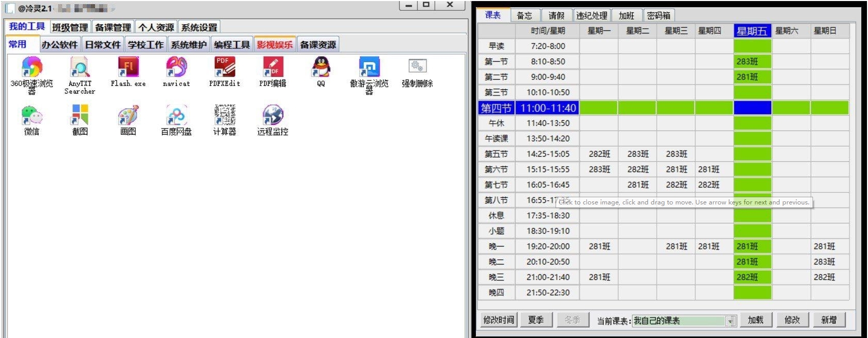This screenshot has height=338, width=868.
Task: Launch the 画图 paint shortcut
Action: pos(128,120)
